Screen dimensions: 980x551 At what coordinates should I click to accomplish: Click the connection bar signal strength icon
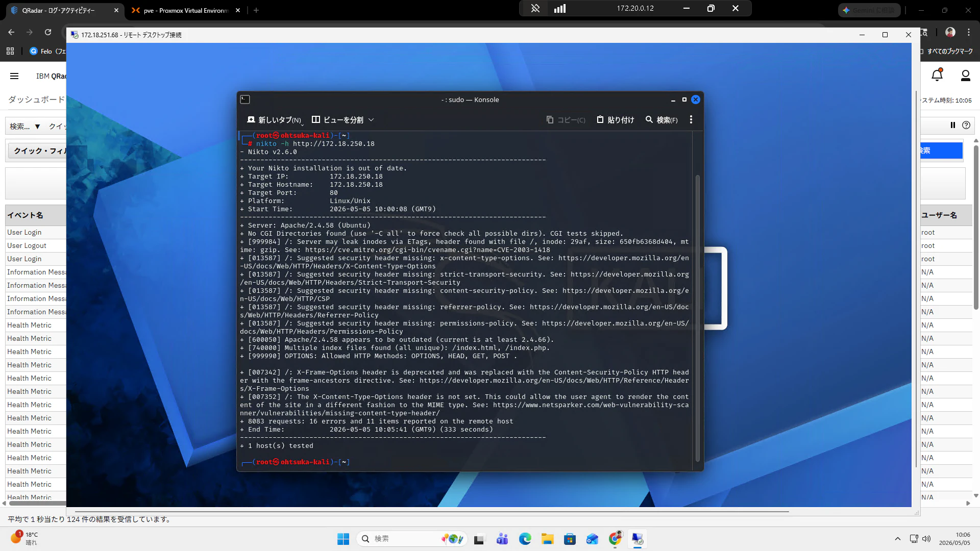tap(560, 8)
